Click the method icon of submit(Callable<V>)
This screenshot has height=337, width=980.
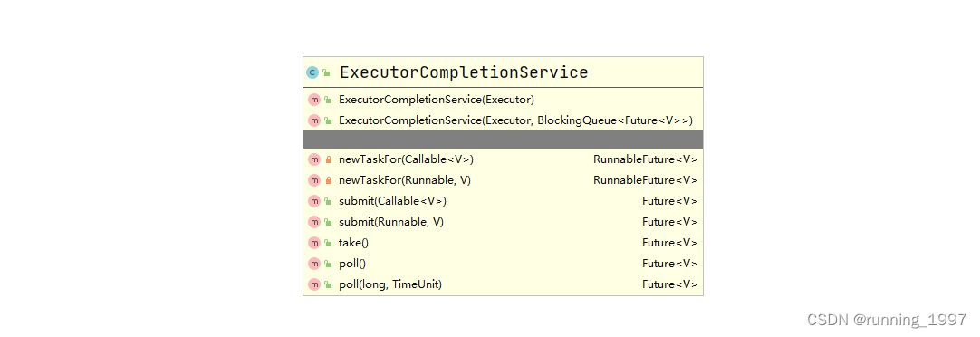point(313,201)
